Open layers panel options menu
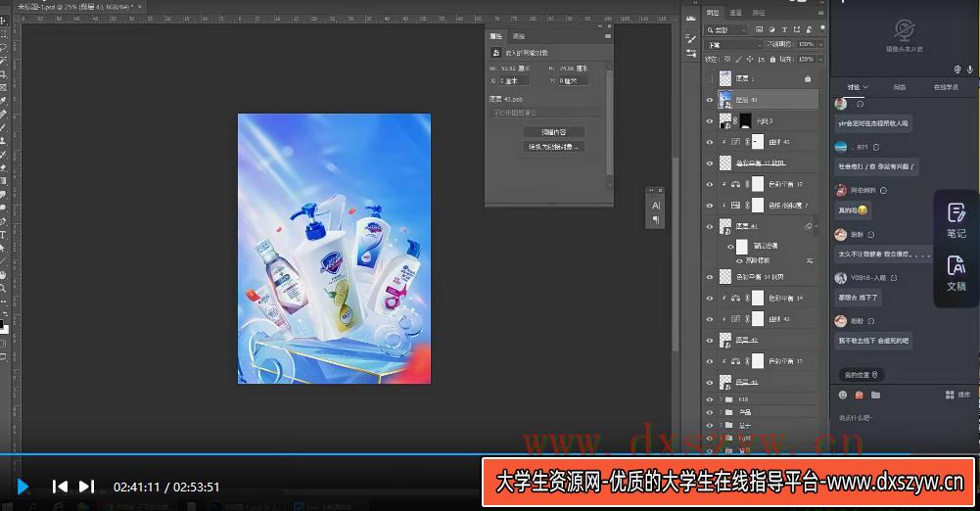 point(821,13)
